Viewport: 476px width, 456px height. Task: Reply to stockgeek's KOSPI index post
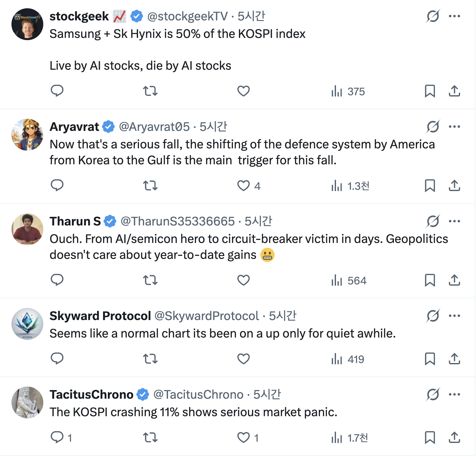pos(57,91)
